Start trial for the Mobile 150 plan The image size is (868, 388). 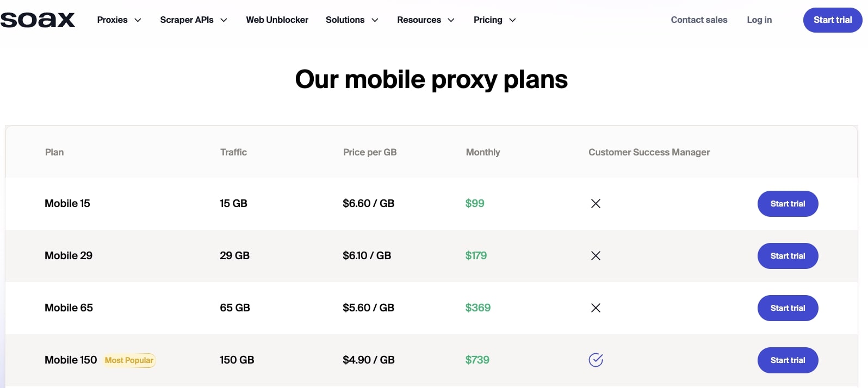pyautogui.click(x=788, y=360)
